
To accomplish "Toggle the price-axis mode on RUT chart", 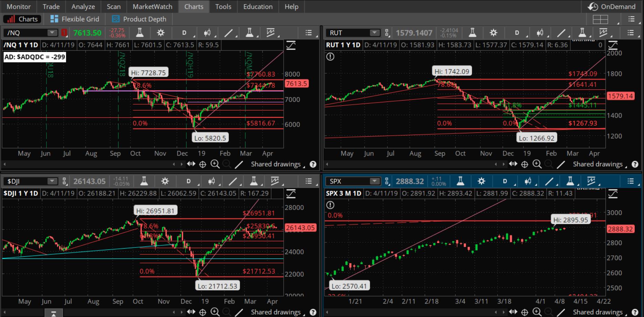I will [x=613, y=45].
